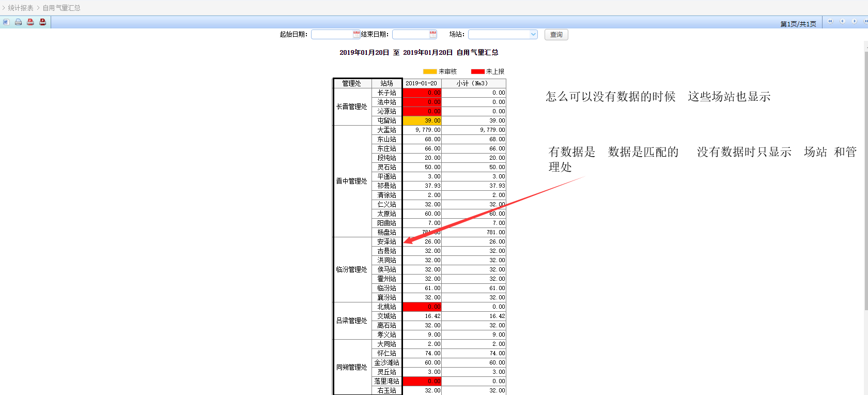Click the 东庄站 row label
This screenshot has height=395, width=868.
pyautogui.click(x=387, y=148)
